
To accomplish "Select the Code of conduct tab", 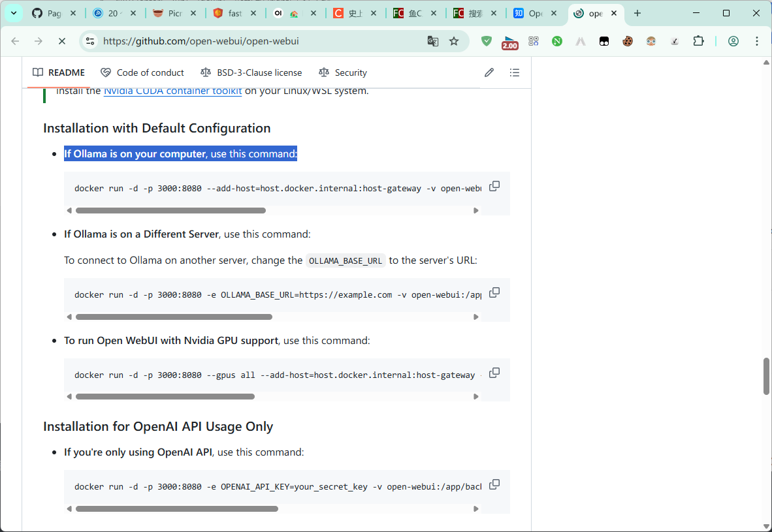I will pyautogui.click(x=142, y=73).
